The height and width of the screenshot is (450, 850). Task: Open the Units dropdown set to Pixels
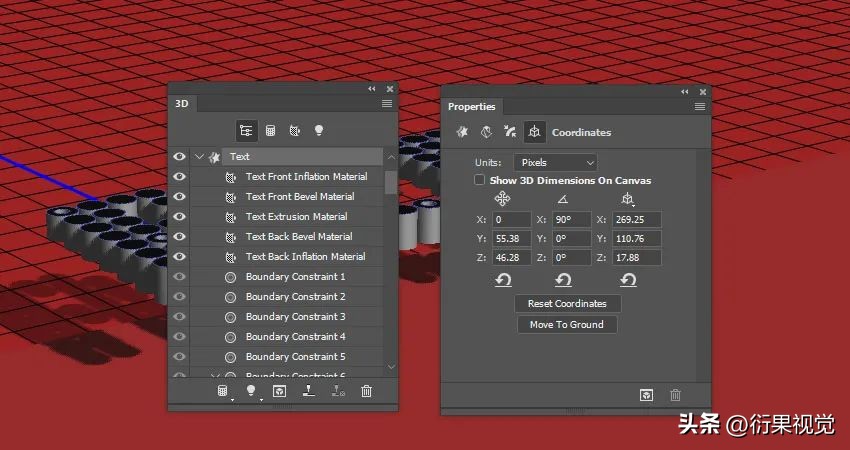coord(555,162)
